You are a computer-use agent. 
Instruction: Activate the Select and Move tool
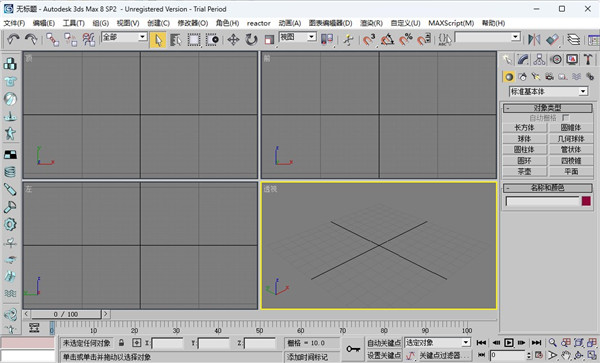233,40
